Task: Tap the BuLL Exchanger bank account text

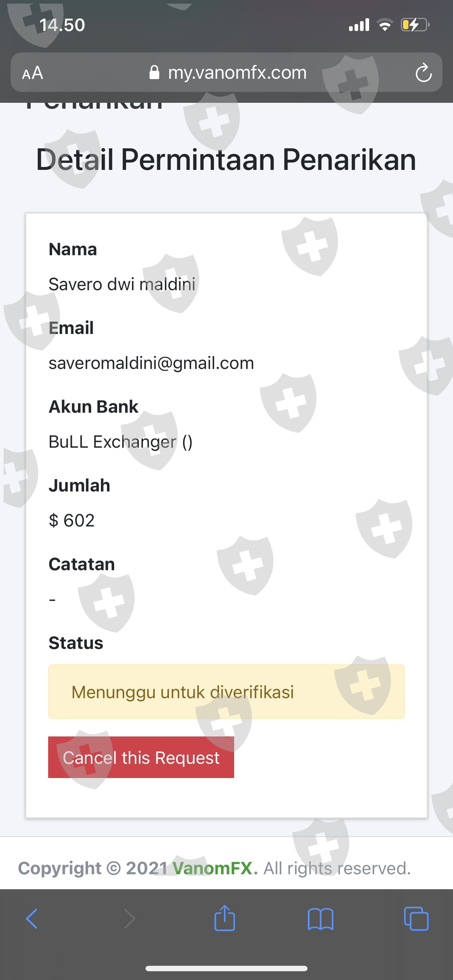Action: coord(120,442)
